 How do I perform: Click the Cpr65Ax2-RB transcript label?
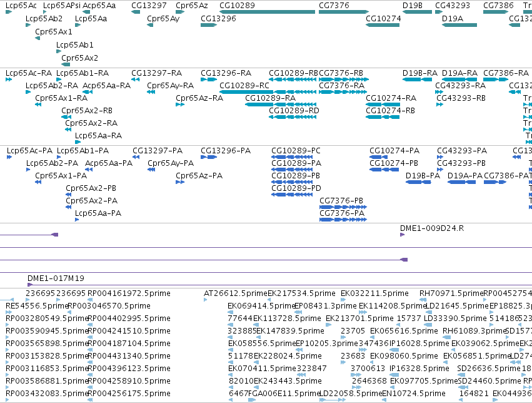(86, 110)
